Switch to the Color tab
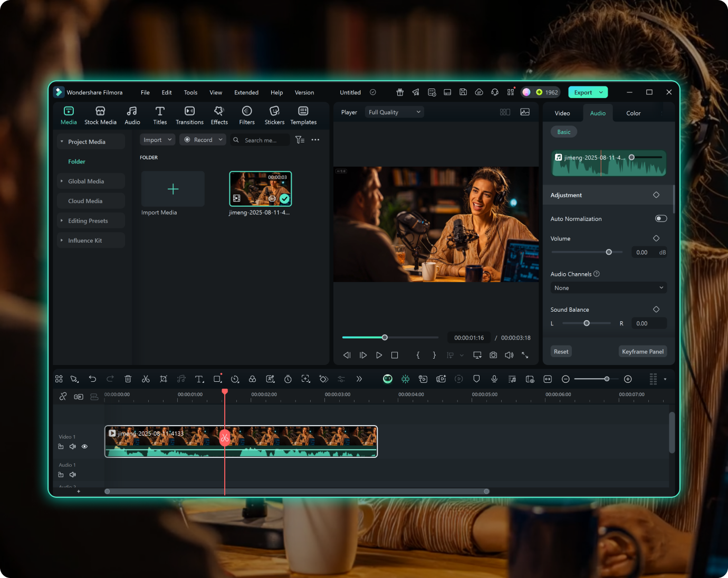This screenshot has width=728, height=578. [633, 113]
